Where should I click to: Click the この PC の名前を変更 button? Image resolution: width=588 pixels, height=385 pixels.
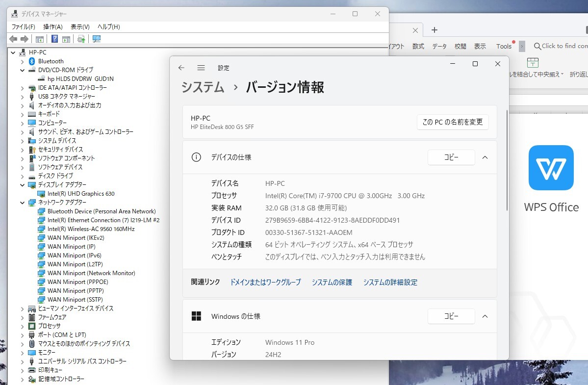(453, 122)
